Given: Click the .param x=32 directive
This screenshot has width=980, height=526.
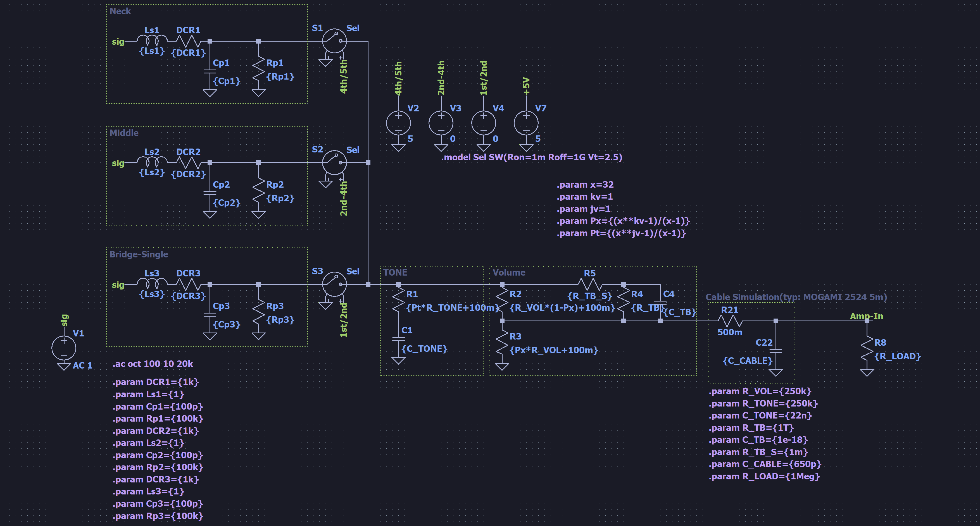Looking at the screenshot, I should coord(585,185).
